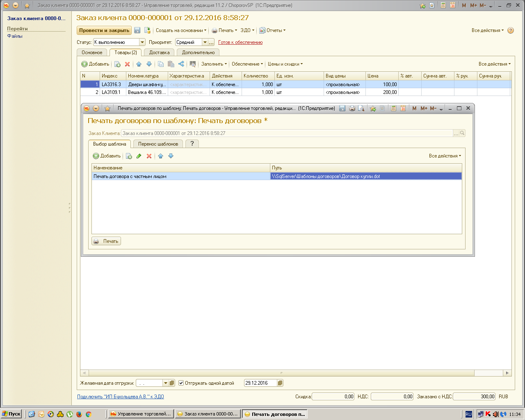The width and height of the screenshot is (525, 420).
Task: Open Все действия menu in goods table toolbar
Action: [x=495, y=64]
